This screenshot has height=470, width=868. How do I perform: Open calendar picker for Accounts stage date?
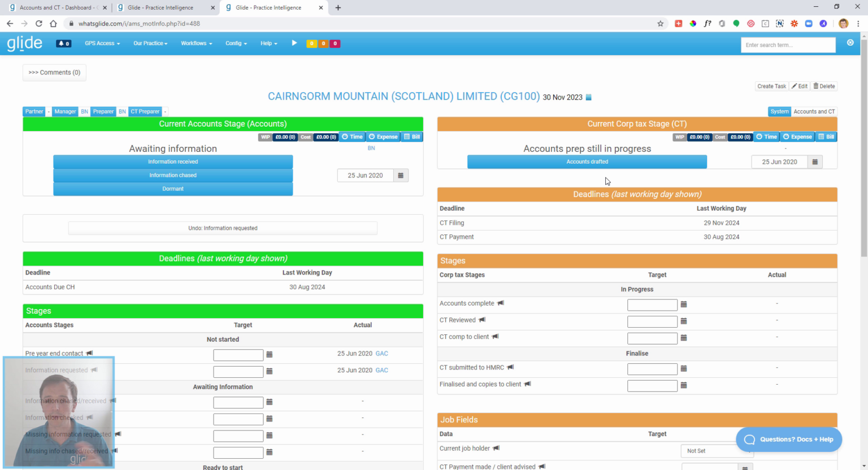point(401,176)
